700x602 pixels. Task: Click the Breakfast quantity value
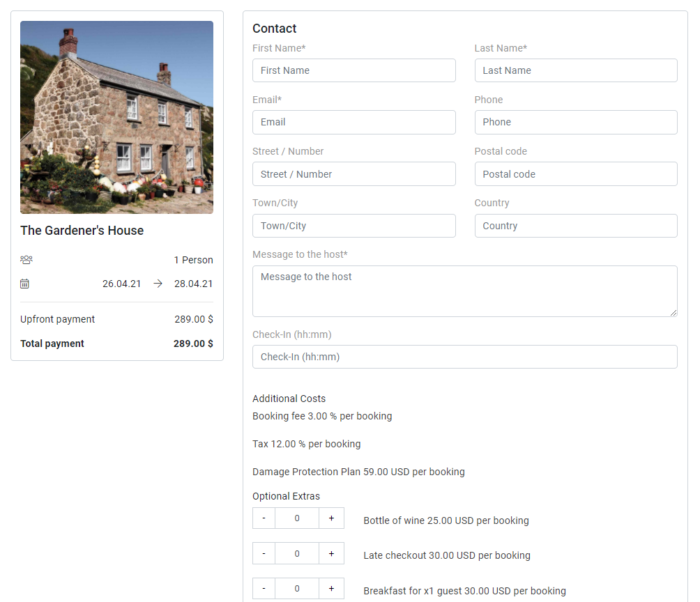(297, 589)
